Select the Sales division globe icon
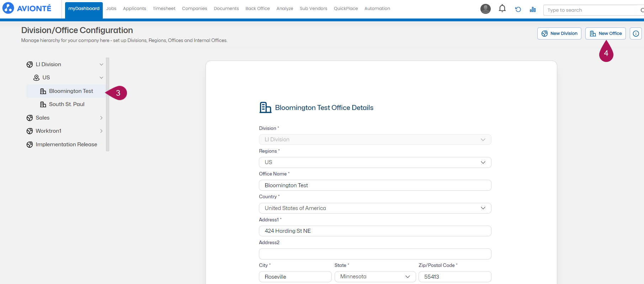The height and width of the screenshot is (284, 644). pyautogui.click(x=30, y=118)
